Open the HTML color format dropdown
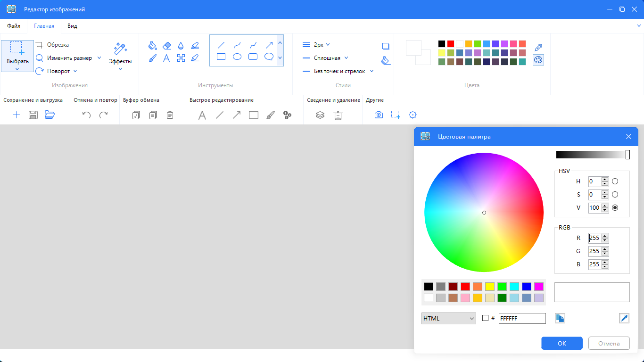 tap(449, 318)
